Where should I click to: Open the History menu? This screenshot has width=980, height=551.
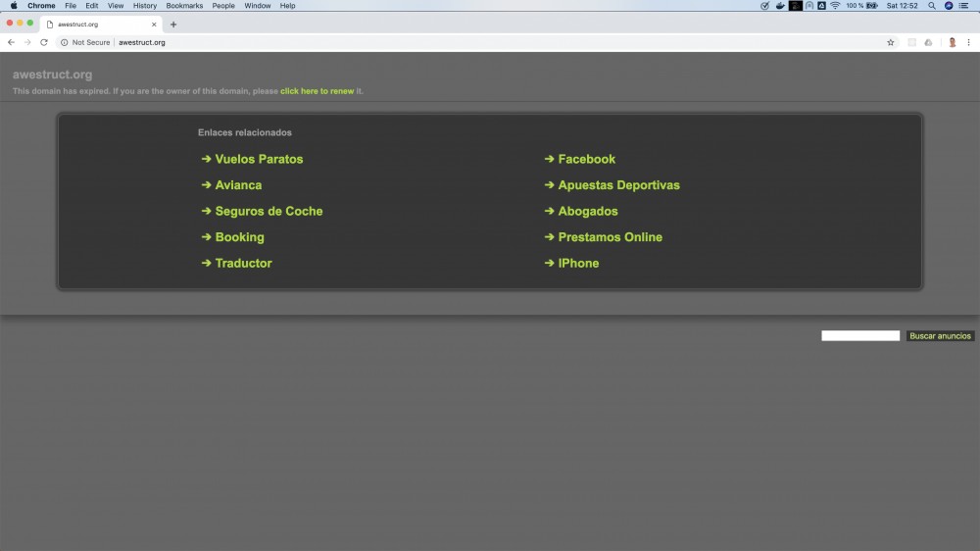(x=145, y=6)
